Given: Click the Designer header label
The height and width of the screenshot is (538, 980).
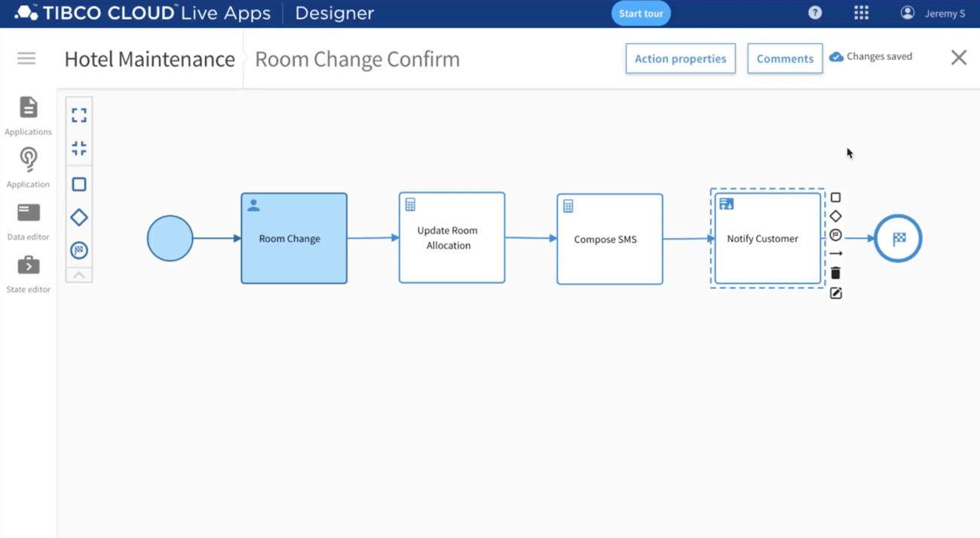Looking at the screenshot, I should coord(334,13).
